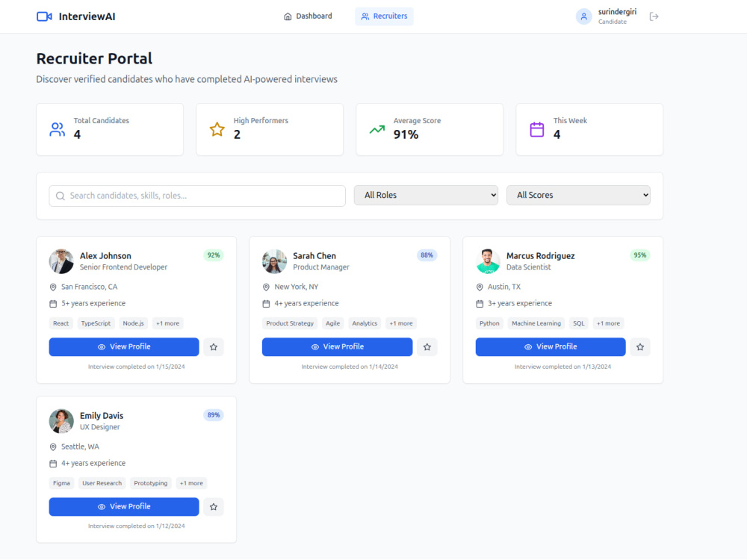Switch to the Recruiters tab
This screenshot has width=747, height=560.
pyautogui.click(x=384, y=16)
